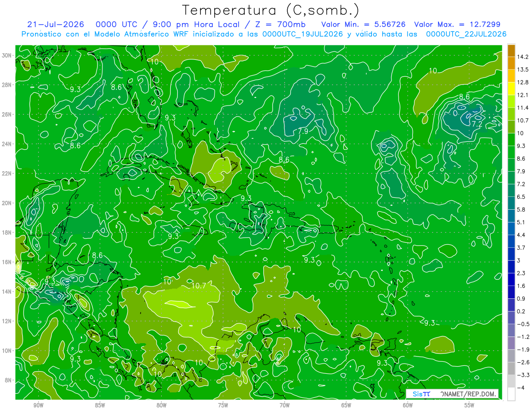This screenshot has height=411, width=532.
Task: Click the "2.3" colorbar label
Action: [x=521, y=273]
